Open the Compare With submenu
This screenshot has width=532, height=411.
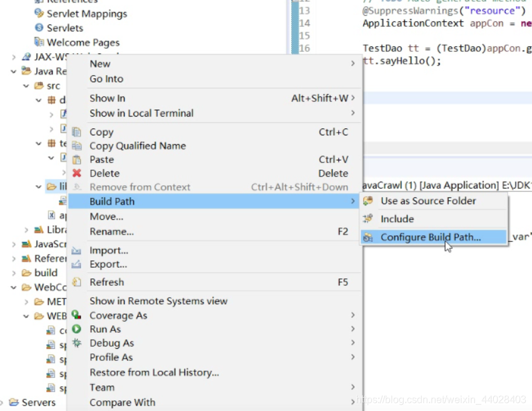click(215, 402)
